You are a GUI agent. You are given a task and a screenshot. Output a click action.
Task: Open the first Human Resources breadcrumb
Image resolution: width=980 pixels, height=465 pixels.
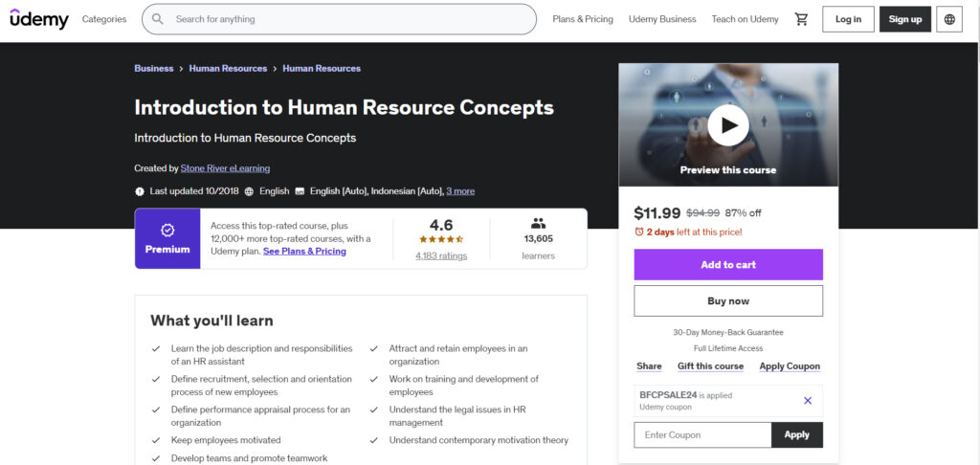tap(228, 69)
